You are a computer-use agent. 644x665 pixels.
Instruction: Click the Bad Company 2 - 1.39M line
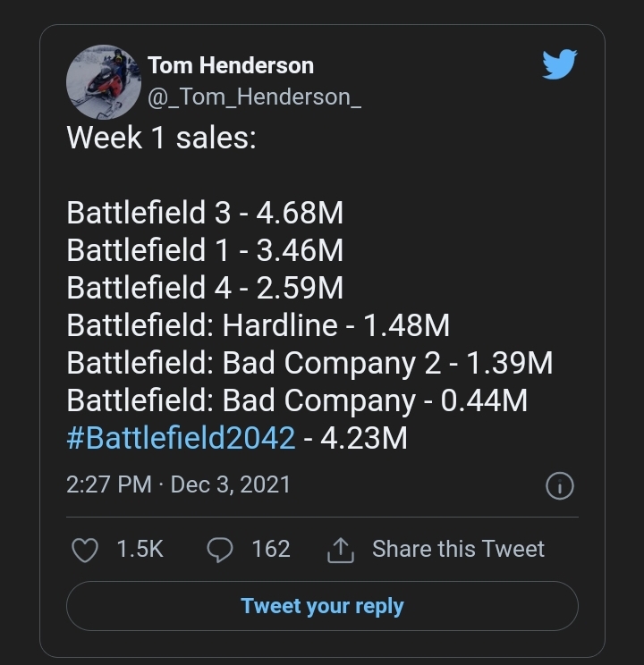pyautogui.click(x=309, y=363)
